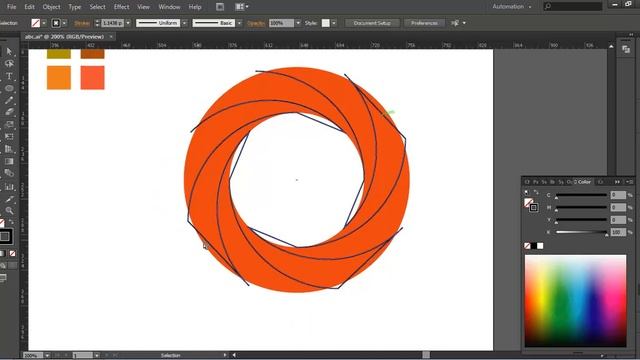Click the None swatch in Color panel
640x360 pixels.
pos(527,246)
